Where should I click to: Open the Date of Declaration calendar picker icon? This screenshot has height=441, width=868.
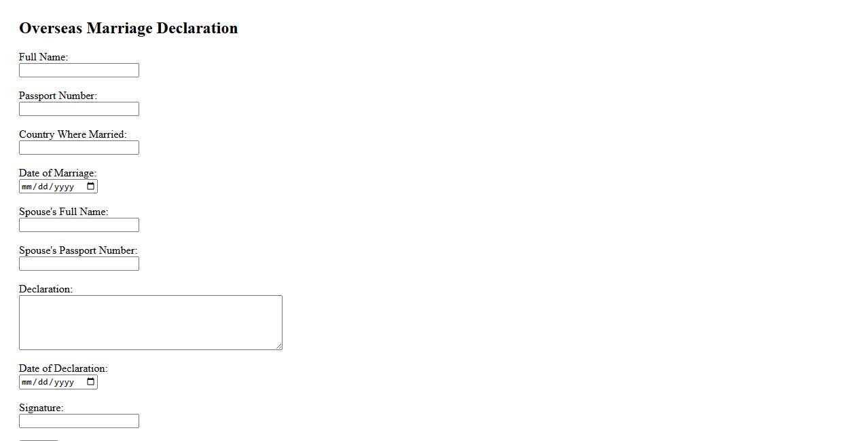click(x=91, y=382)
